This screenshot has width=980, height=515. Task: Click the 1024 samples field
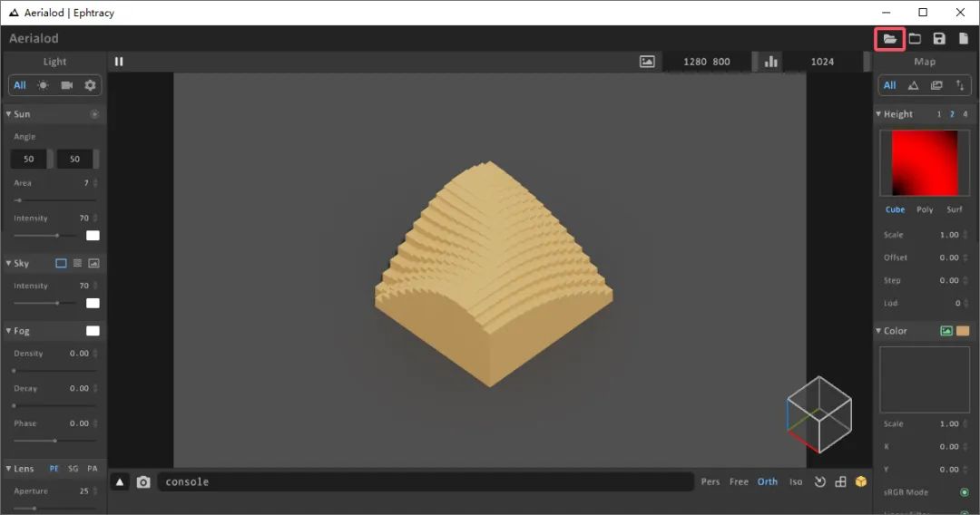coord(822,61)
